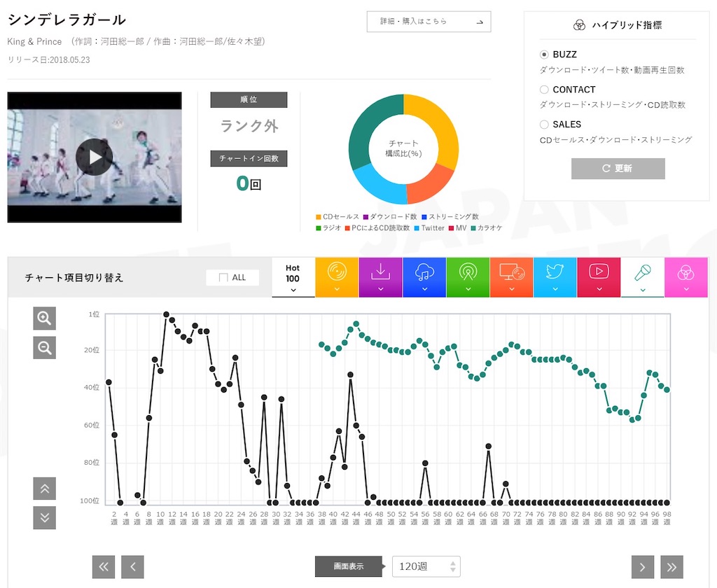Click the 順位 label box
Image resolution: width=717 pixels, height=588 pixels.
249,99
